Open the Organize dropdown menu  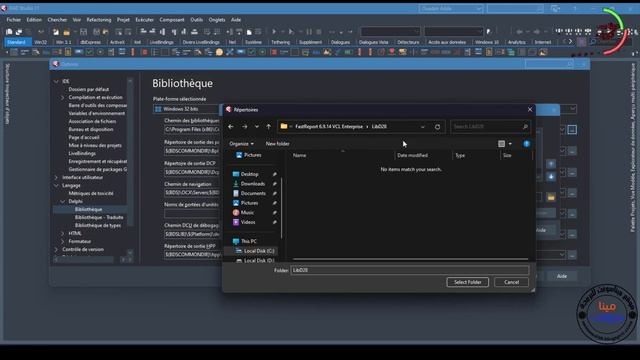point(241,144)
